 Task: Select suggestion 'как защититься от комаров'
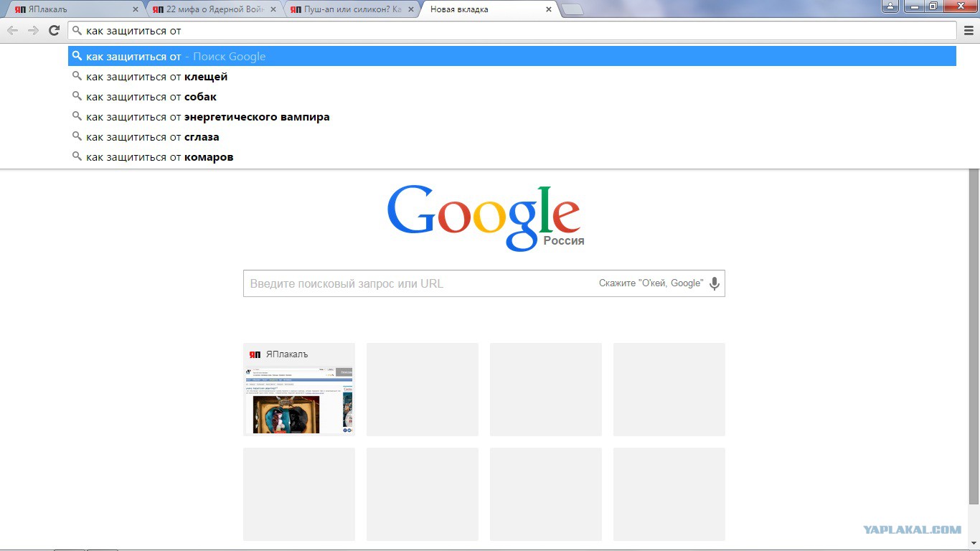point(512,157)
